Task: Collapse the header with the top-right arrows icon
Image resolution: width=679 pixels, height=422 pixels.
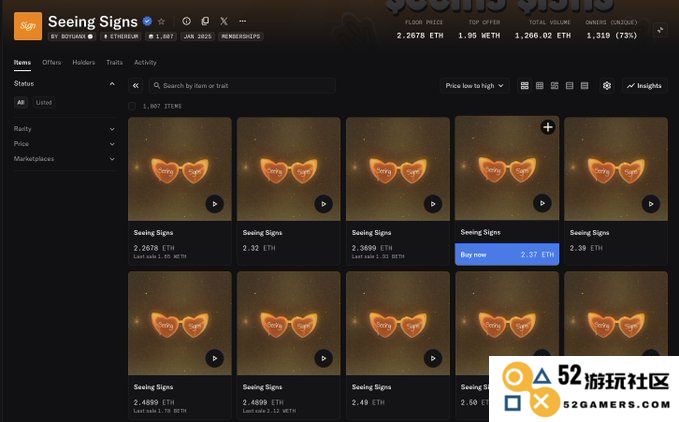Action: pos(660,30)
